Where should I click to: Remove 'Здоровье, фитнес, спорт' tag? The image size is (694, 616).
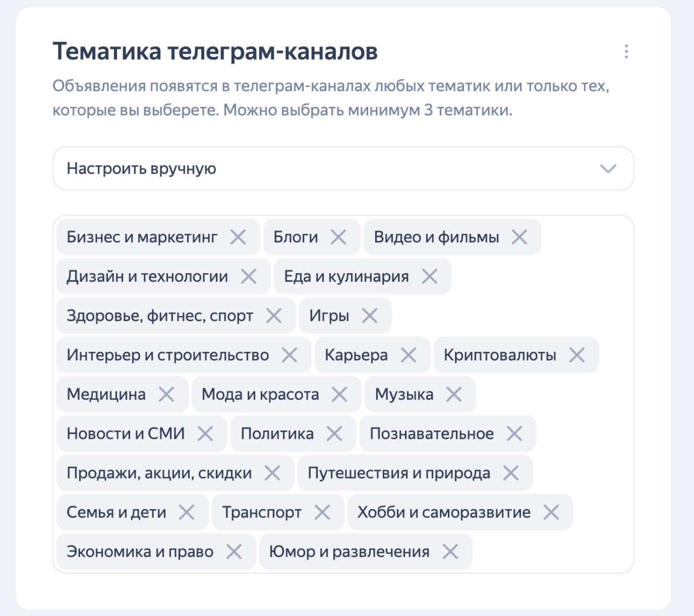(x=274, y=316)
